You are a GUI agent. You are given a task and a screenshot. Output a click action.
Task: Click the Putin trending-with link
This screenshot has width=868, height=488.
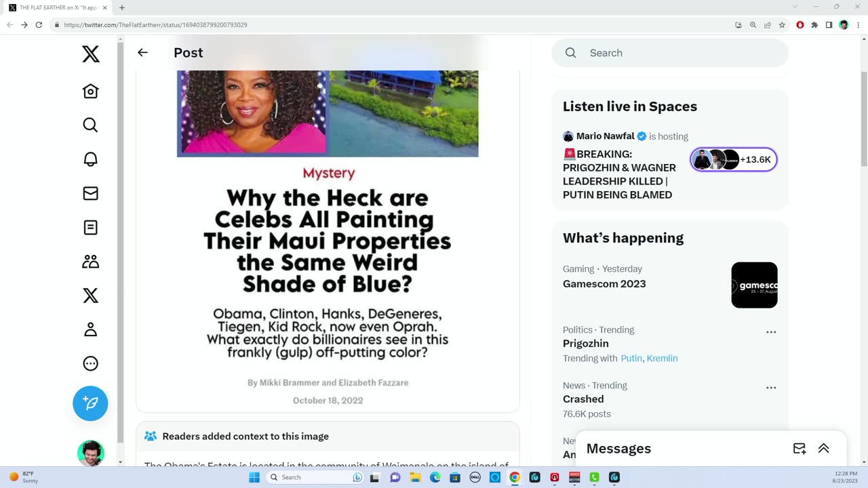(x=631, y=359)
